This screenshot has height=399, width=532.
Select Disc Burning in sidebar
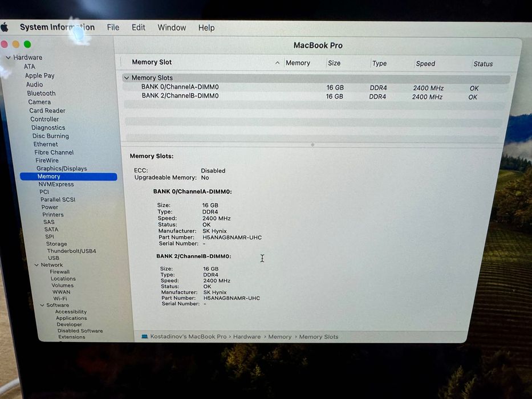click(x=51, y=136)
